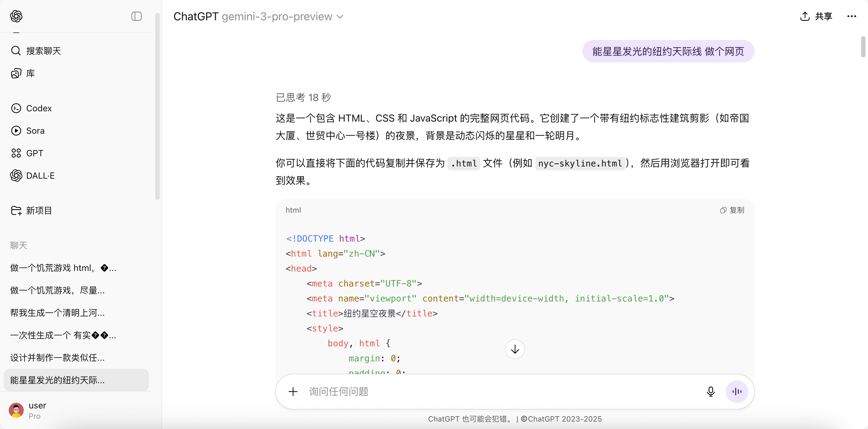This screenshot has height=429, width=868.
Task: Click the share (共享) button
Action: [816, 16]
